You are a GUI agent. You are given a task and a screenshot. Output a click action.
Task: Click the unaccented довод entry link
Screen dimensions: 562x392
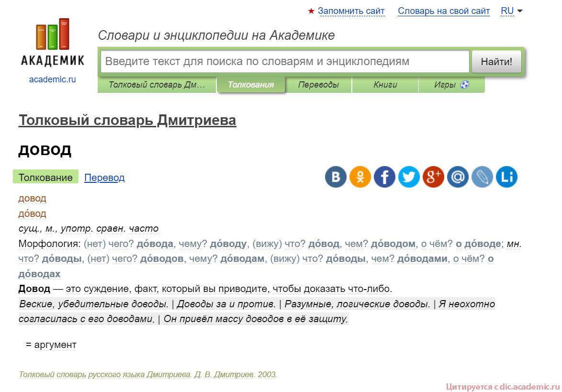[32, 198]
